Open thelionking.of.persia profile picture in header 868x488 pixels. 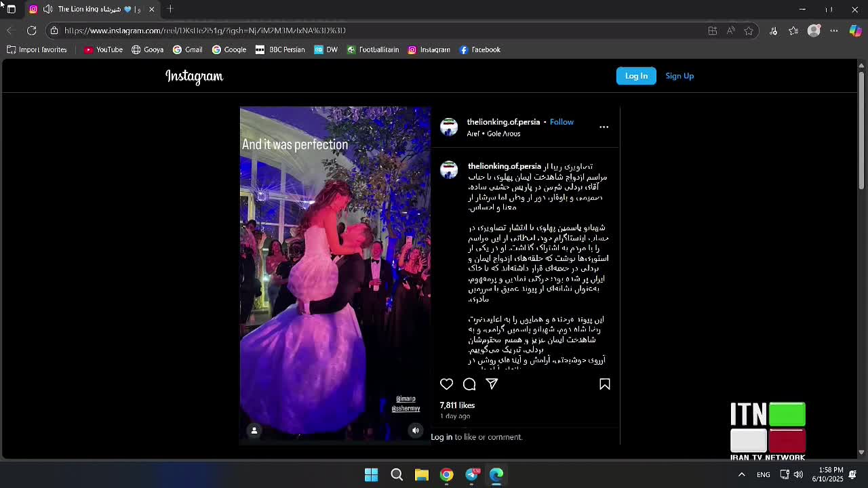pyautogui.click(x=449, y=127)
